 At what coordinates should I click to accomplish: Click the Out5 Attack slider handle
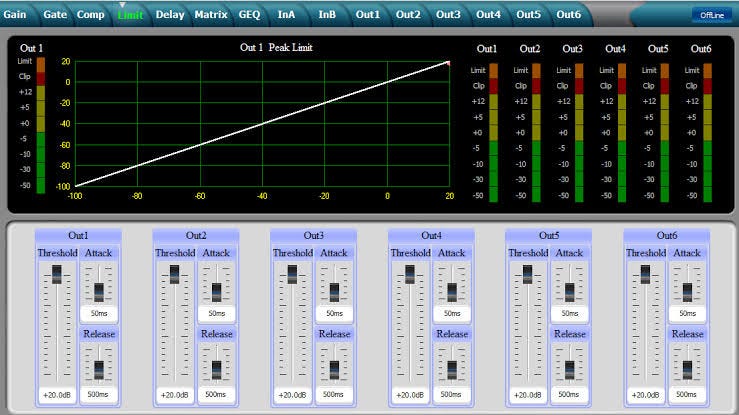point(569,293)
